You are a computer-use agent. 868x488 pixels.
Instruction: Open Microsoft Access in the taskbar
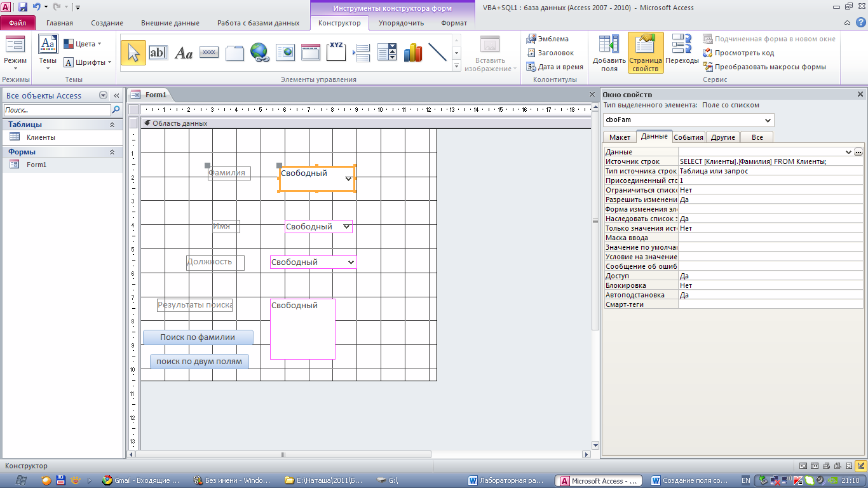tap(599, 481)
